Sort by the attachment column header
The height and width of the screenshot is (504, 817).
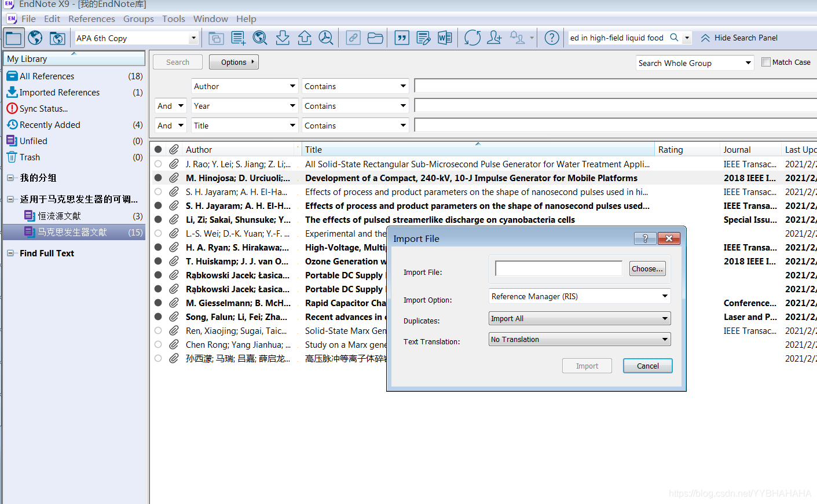pyautogui.click(x=174, y=149)
